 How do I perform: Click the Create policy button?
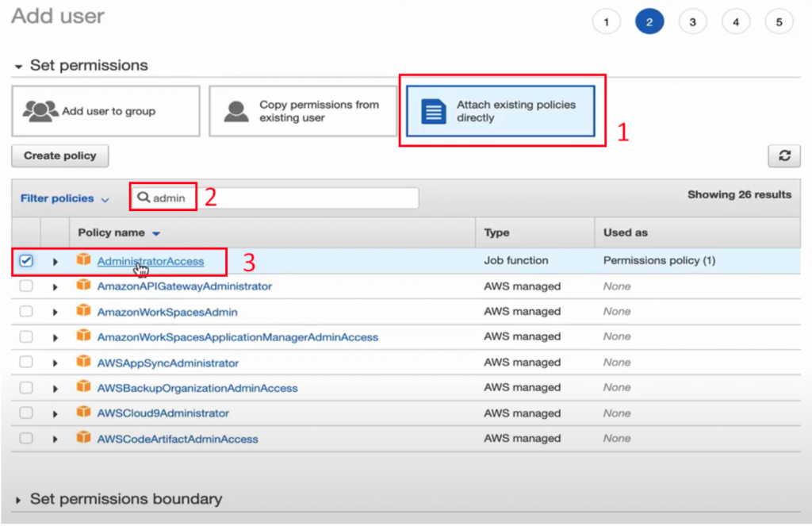click(x=60, y=156)
